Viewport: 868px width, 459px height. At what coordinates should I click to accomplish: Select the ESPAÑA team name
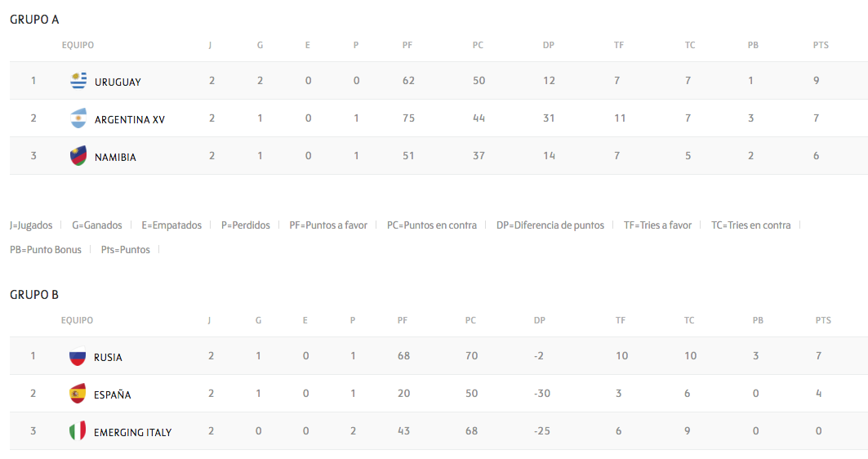coord(112,394)
